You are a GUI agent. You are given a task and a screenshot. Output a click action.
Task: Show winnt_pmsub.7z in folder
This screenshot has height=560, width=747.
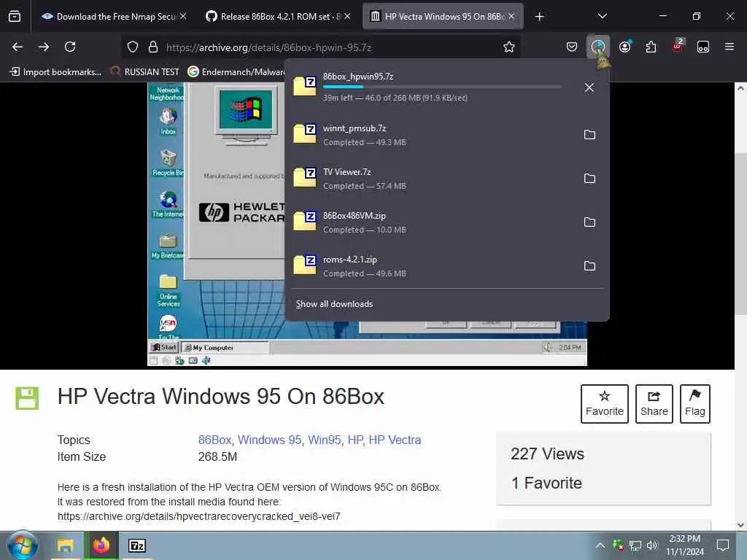pos(589,135)
